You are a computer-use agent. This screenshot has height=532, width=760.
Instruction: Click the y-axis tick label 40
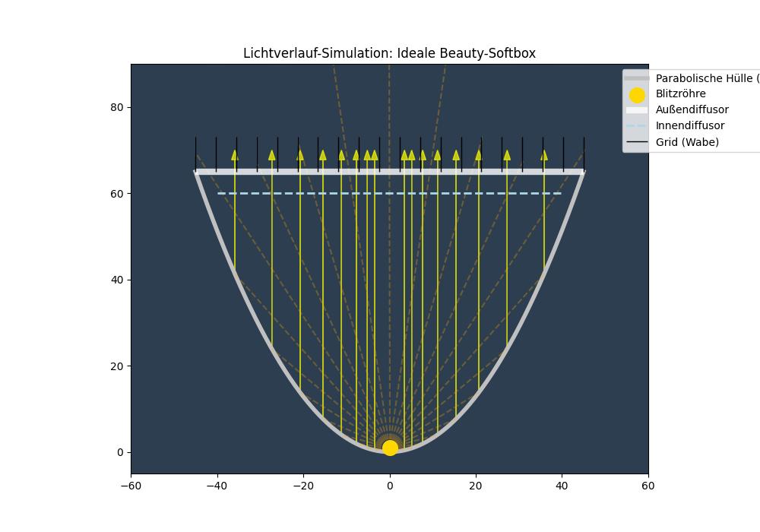click(117, 280)
